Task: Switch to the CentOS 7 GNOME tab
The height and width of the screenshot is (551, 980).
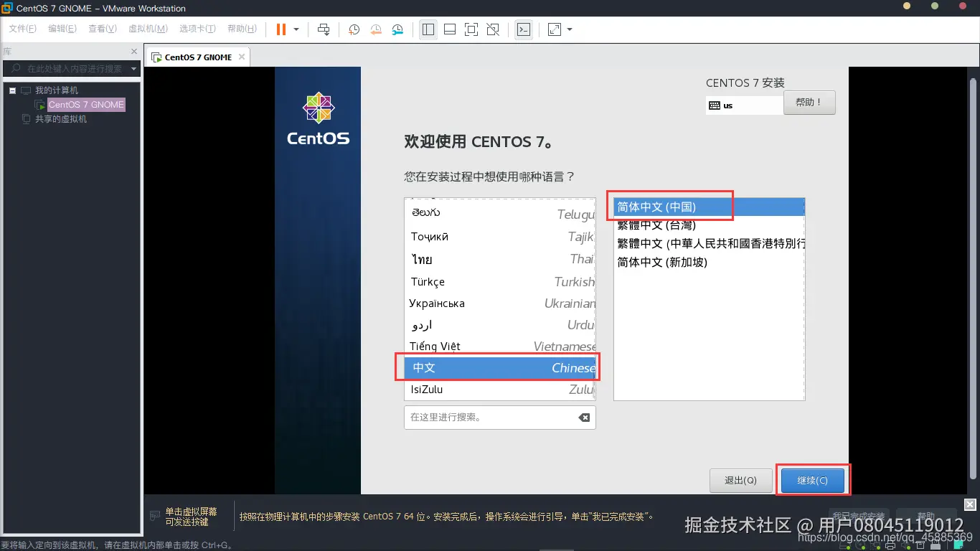Action: pos(198,57)
